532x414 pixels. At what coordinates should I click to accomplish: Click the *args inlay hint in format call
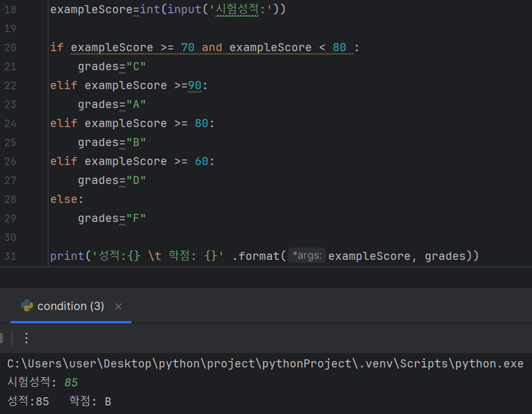tap(307, 255)
